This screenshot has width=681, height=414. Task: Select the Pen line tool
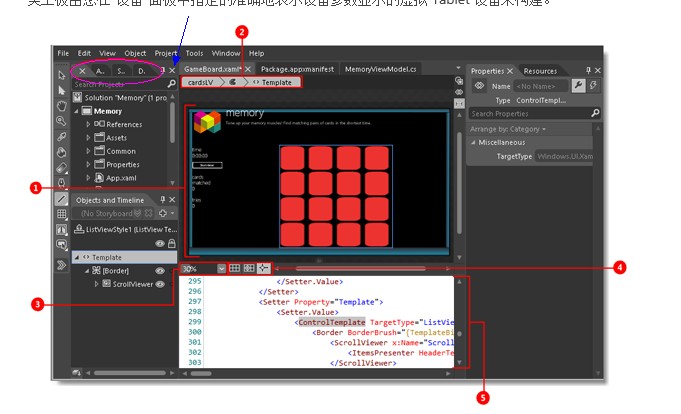pos(61,199)
